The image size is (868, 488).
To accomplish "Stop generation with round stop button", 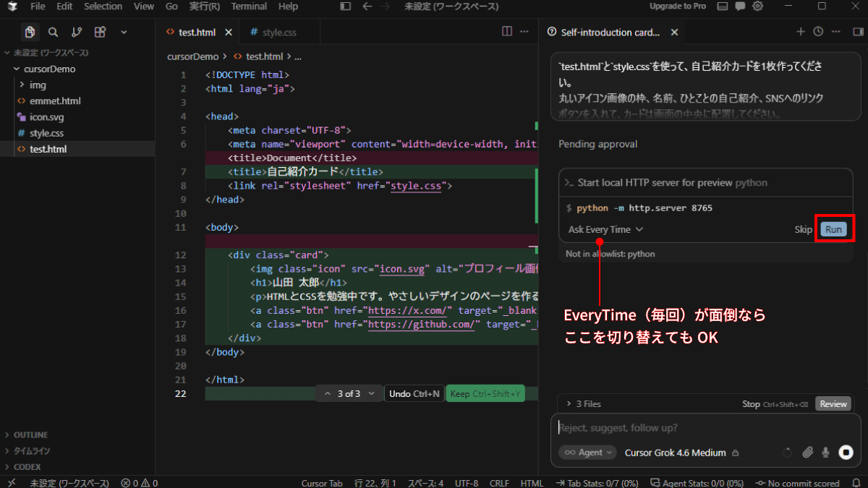I will (x=846, y=453).
